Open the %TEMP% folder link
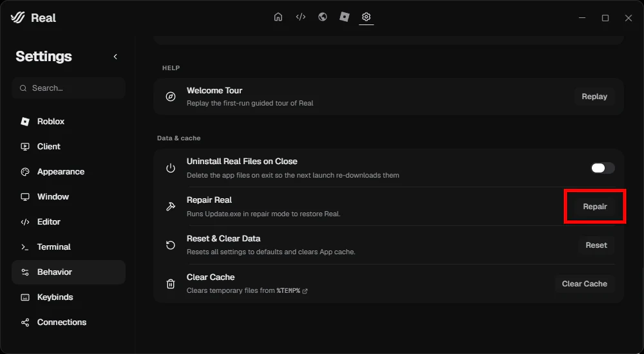This screenshot has width=644, height=354. point(292,290)
